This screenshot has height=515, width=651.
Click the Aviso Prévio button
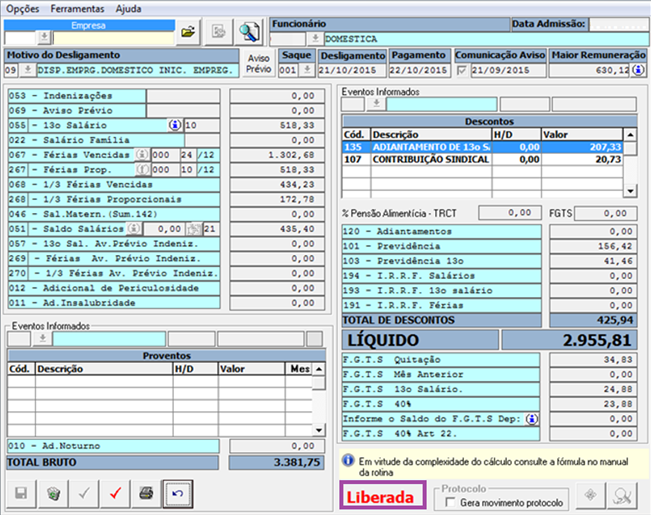[x=258, y=64]
